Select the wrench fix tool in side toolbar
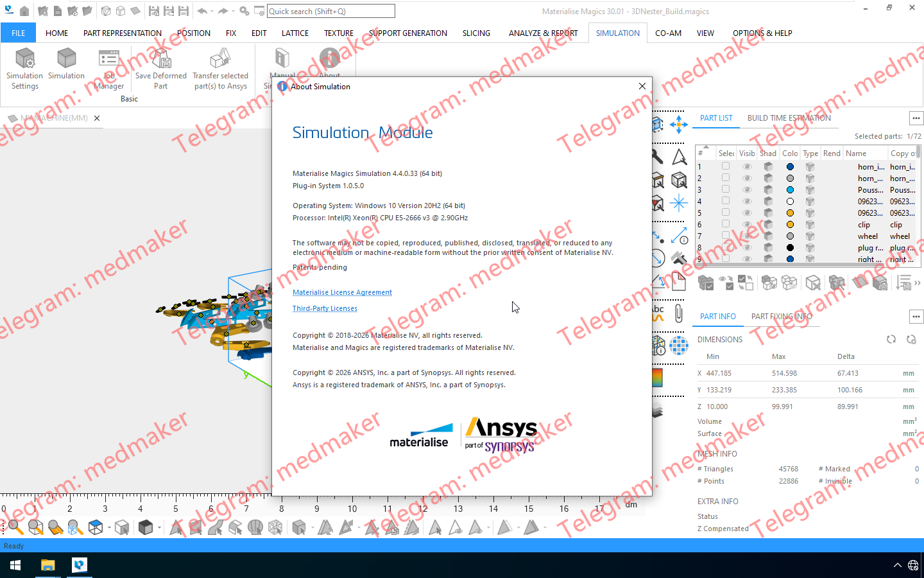The width and height of the screenshot is (924, 578). (658, 156)
